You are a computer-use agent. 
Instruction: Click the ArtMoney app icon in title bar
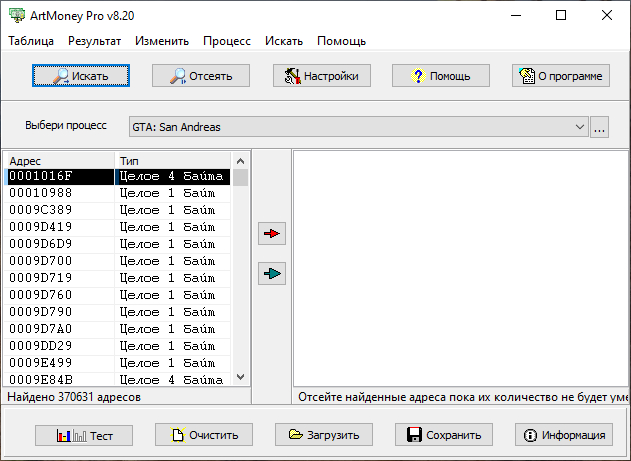pos(17,16)
